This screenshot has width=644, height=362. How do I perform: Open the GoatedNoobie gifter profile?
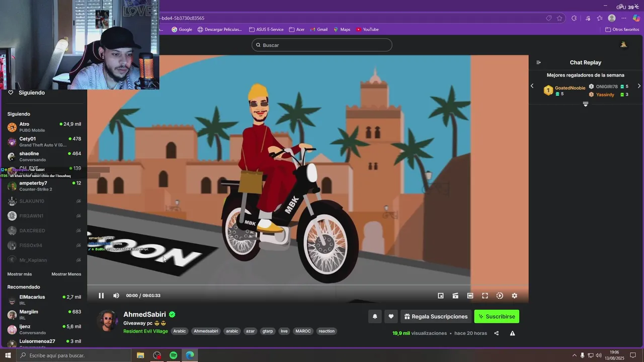coord(570,88)
